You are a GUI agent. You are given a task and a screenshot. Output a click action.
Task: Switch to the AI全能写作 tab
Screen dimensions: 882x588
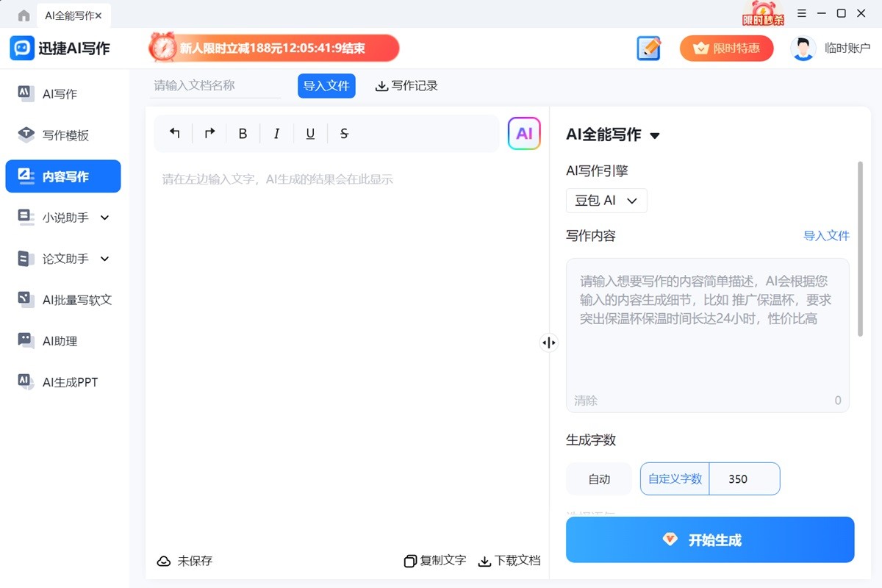click(71, 15)
